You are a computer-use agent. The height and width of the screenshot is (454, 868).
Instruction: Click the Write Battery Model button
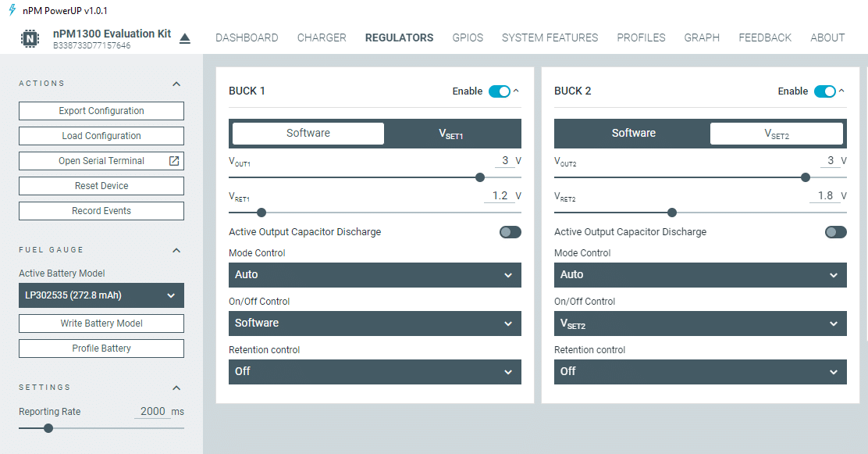point(101,324)
